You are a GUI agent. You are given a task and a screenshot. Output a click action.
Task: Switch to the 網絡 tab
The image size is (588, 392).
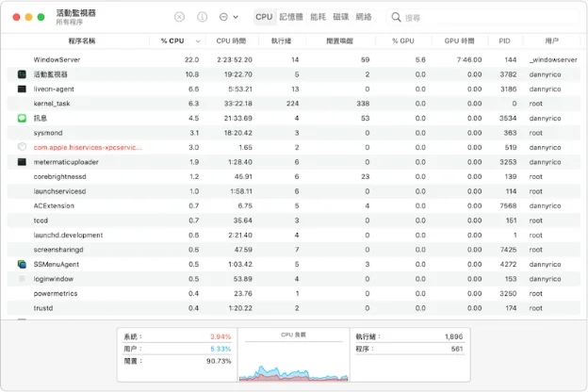tap(364, 17)
